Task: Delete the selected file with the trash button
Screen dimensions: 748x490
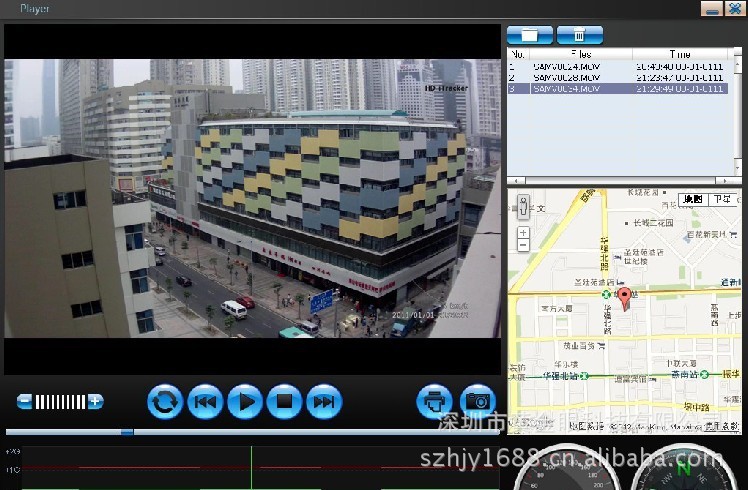Action: 580,35
